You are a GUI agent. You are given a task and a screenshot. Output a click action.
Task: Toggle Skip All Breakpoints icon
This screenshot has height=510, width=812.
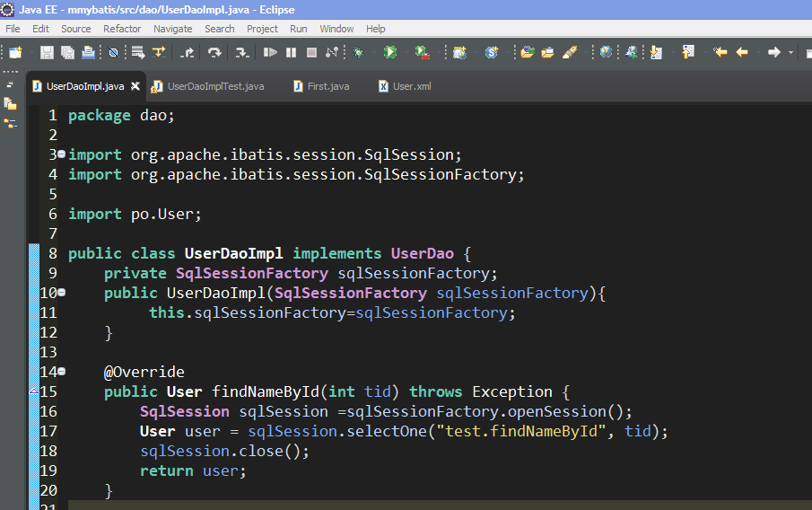113,52
